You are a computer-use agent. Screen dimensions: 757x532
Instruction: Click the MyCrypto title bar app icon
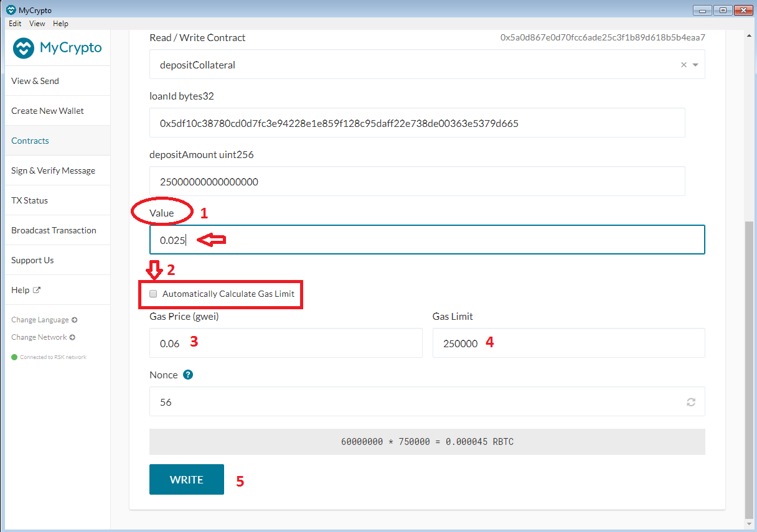click(11, 10)
